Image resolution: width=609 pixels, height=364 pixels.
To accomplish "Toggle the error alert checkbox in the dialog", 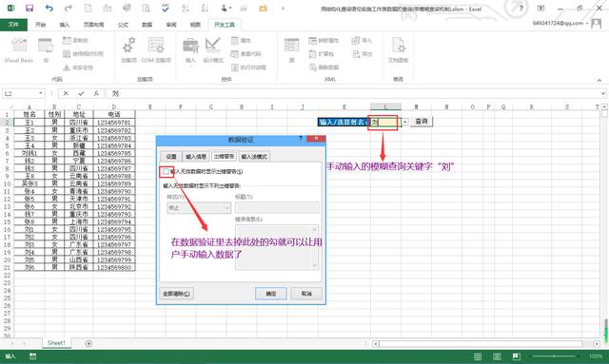I will click(x=167, y=171).
